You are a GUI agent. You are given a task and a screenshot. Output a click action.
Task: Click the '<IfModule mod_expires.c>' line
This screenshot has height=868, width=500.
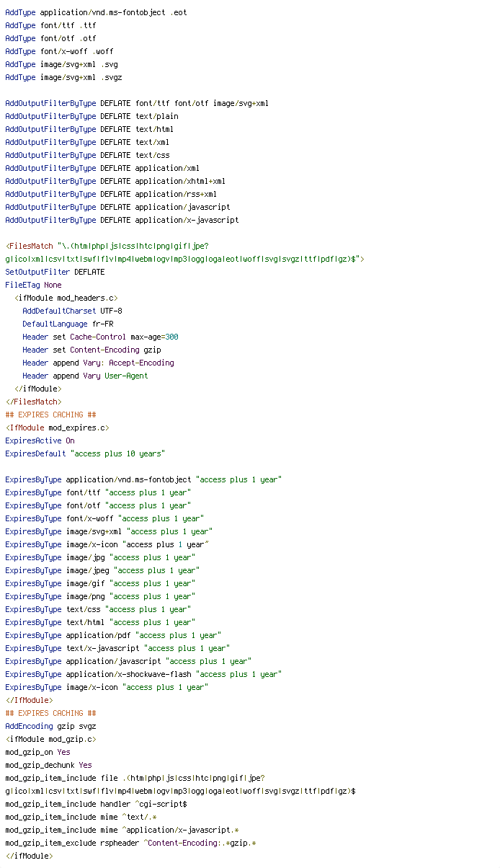(x=57, y=428)
